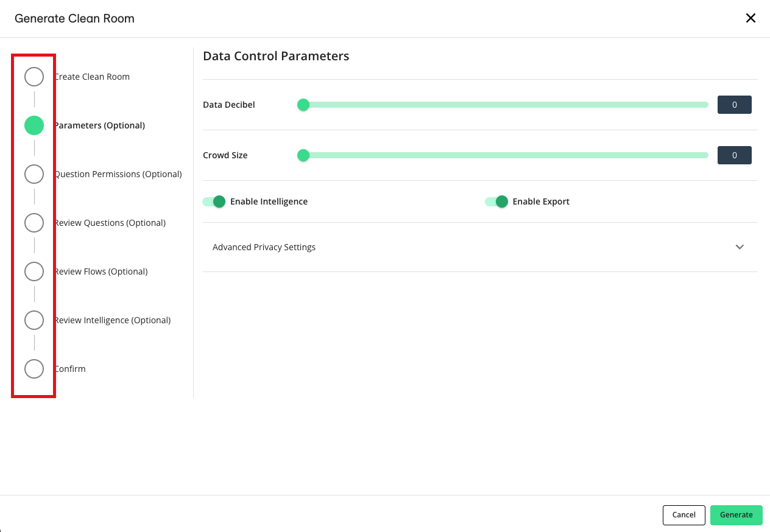Toggle the Enable Intelligence switch
This screenshot has height=532, width=770.
(214, 201)
